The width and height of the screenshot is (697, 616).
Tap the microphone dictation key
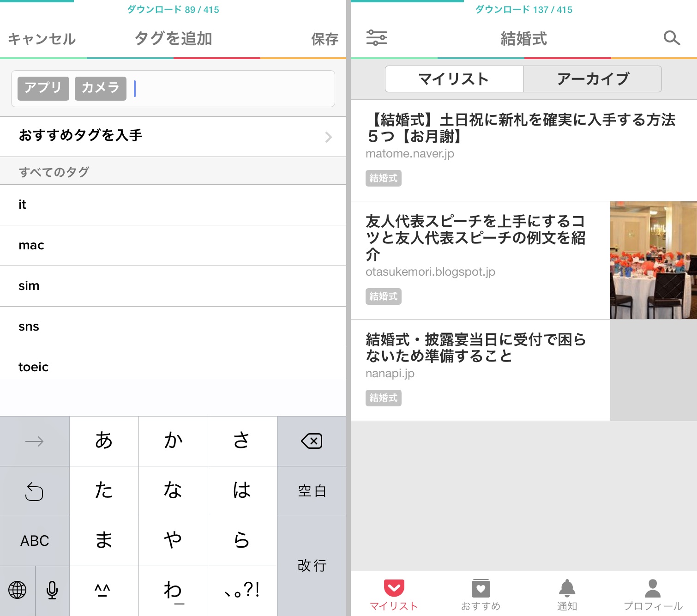pos(52,591)
